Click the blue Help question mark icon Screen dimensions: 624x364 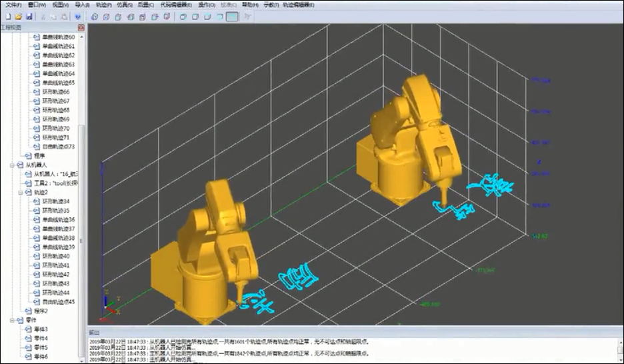(x=78, y=16)
